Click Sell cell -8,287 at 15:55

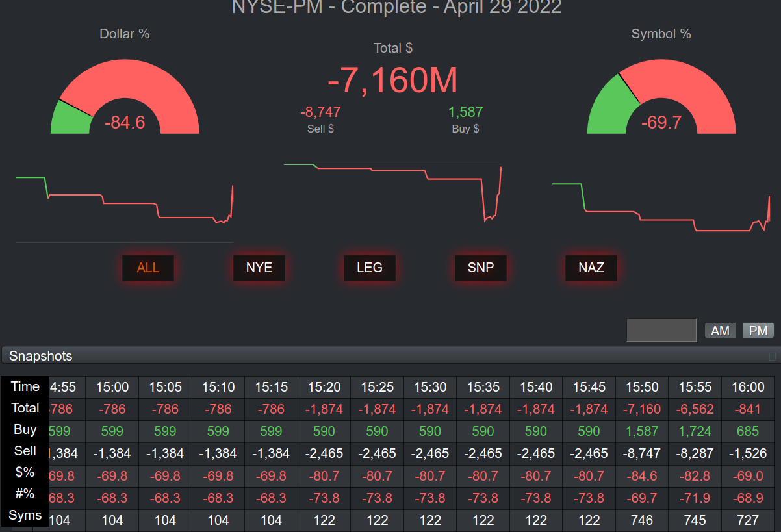click(x=695, y=453)
